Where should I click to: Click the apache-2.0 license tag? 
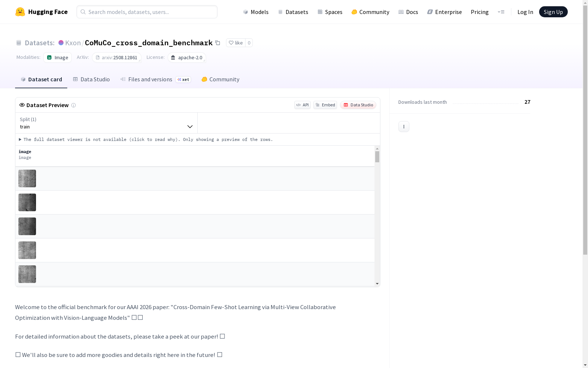(187, 57)
